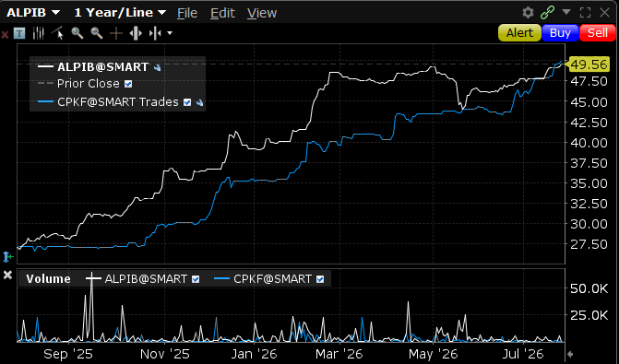Screen dimensions: 619x364
Task: Click the wrench icon next to ALPIB@SMART legend
Action: pos(158,67)
